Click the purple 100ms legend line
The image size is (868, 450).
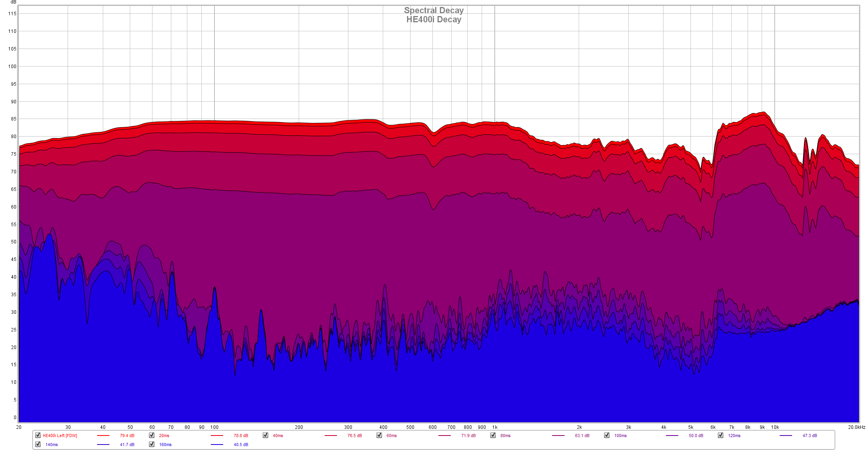pos(672,436)
